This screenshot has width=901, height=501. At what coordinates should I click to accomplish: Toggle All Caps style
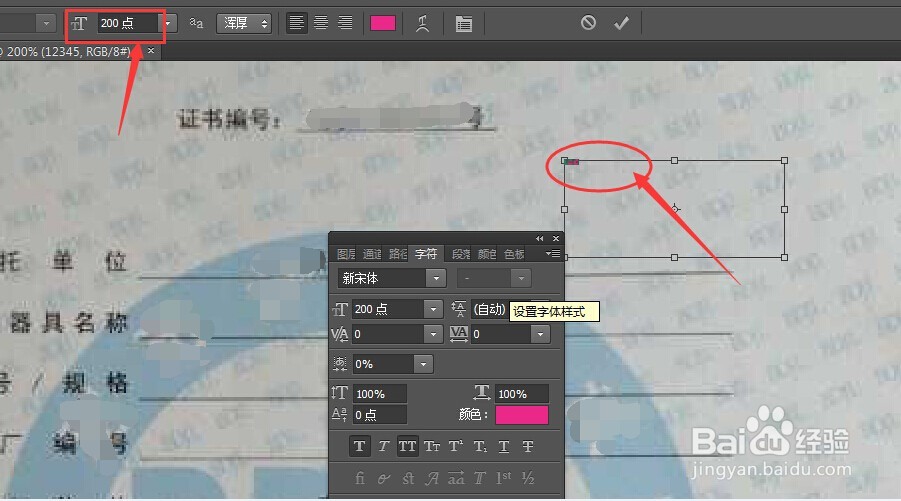point(407,446)
